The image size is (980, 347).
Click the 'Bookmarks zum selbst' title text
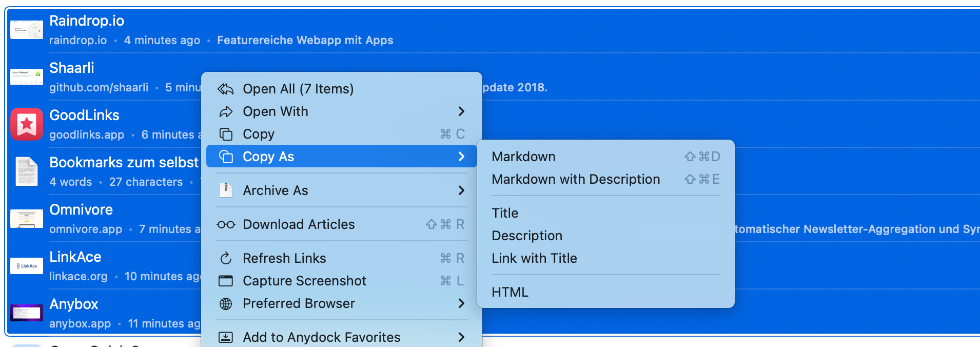point(124,162)
